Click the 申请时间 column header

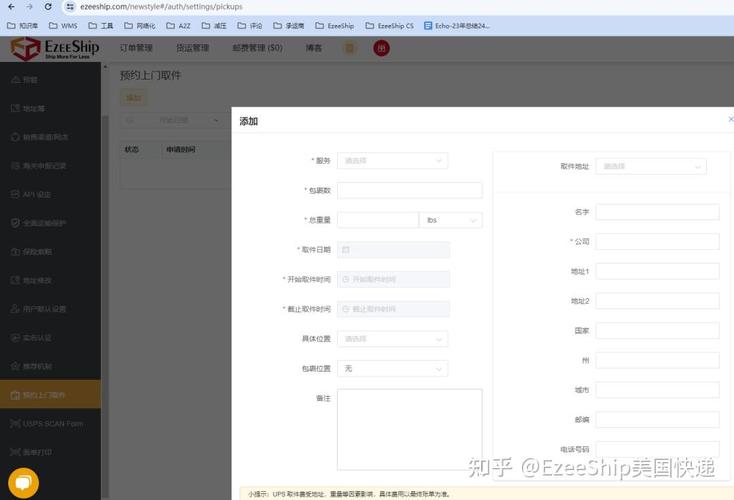click(x=181, y=149)
